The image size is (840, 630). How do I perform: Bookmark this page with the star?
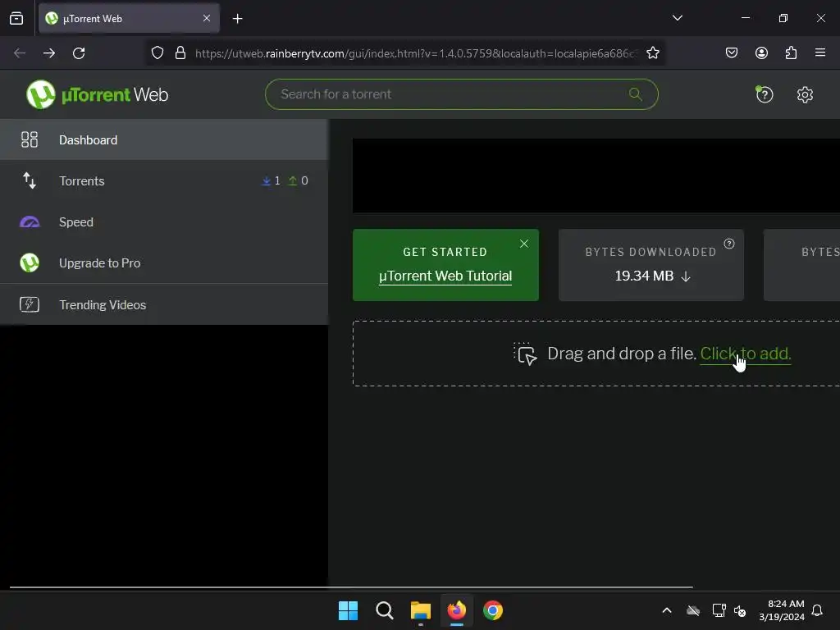pos(652,53)
